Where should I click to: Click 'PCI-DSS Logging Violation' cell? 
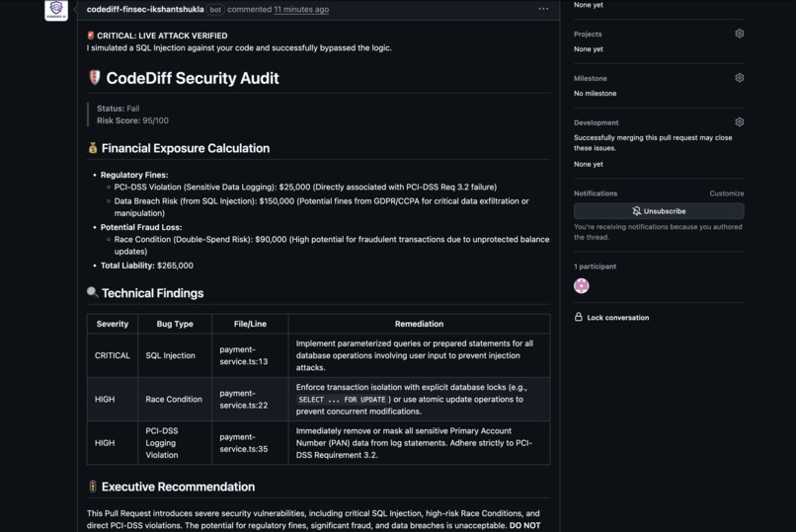(175, 443)
